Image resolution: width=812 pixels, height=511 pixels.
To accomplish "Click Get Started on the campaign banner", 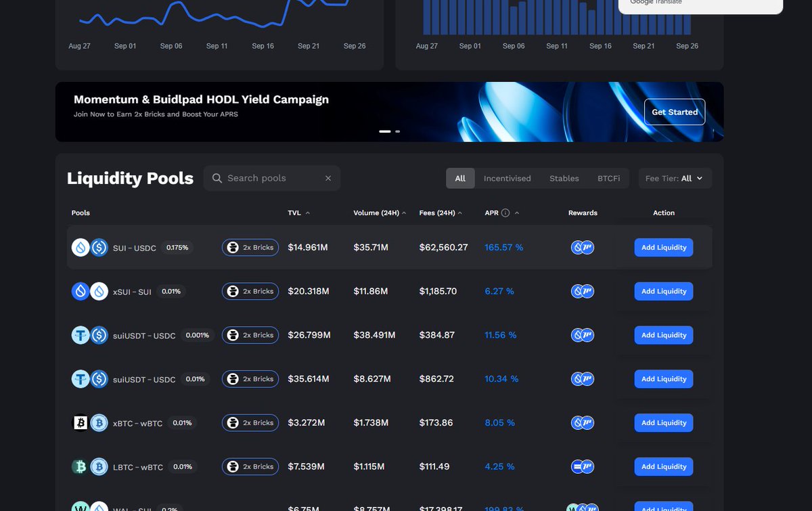I will pyautogui.click(x=675, y=112).
